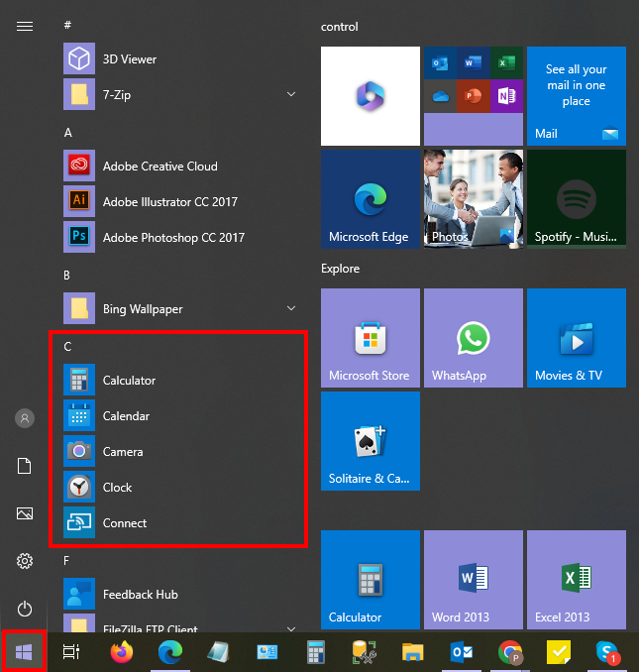Click the 'A' letter header
The height and width of the screenshot is (672, 639).
67,133
